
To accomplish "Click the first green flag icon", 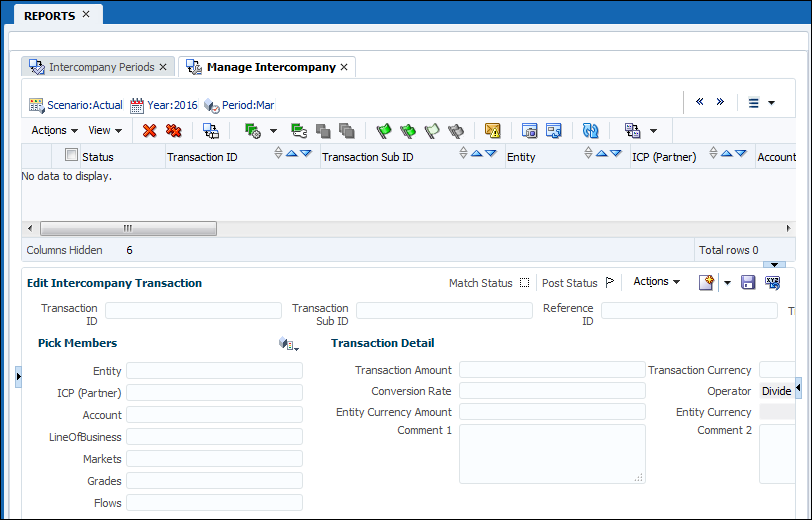I will coord(384,131).
